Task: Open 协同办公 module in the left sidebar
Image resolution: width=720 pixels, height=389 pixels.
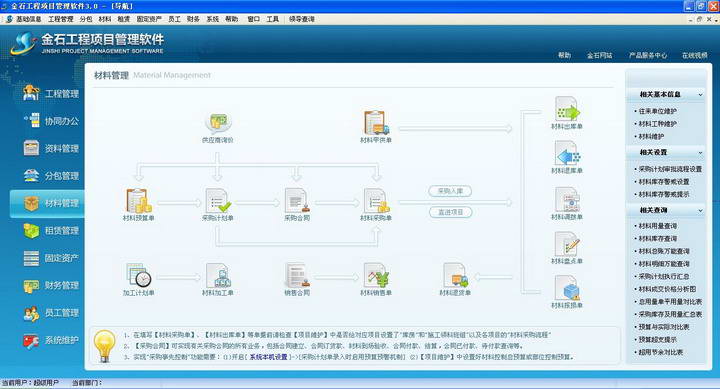Action: [51, 121]
